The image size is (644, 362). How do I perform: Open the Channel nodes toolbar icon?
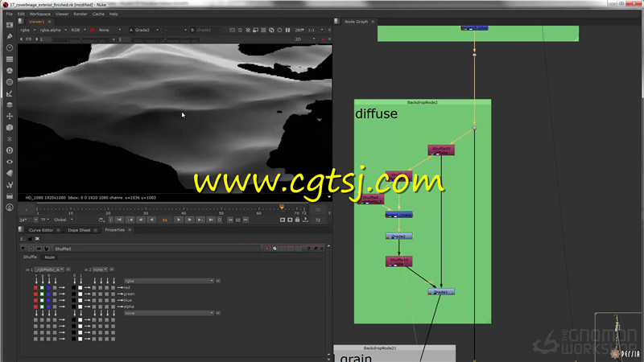(10, 60)
